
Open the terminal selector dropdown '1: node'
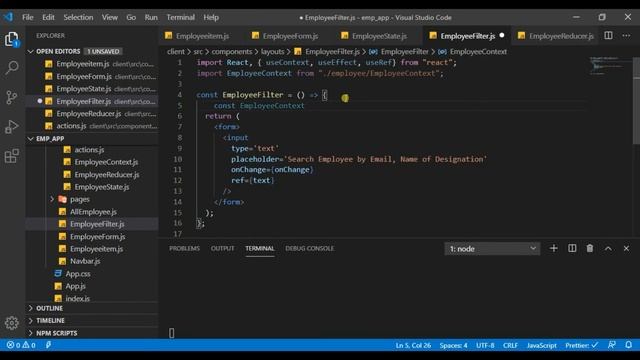(x=492, y=249)
